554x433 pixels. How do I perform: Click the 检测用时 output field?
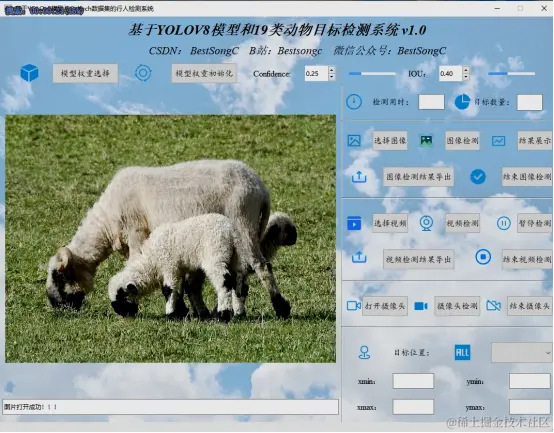point(431,102)
